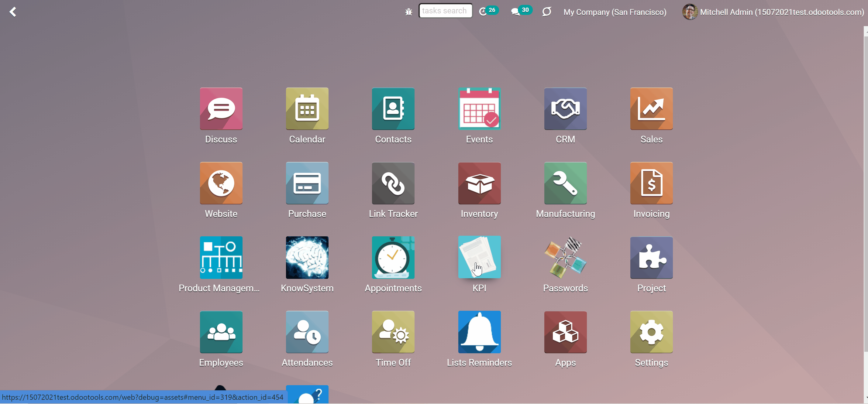
Task: Switch company My Company (San Francisco)
Action: [x=615, y=12]
